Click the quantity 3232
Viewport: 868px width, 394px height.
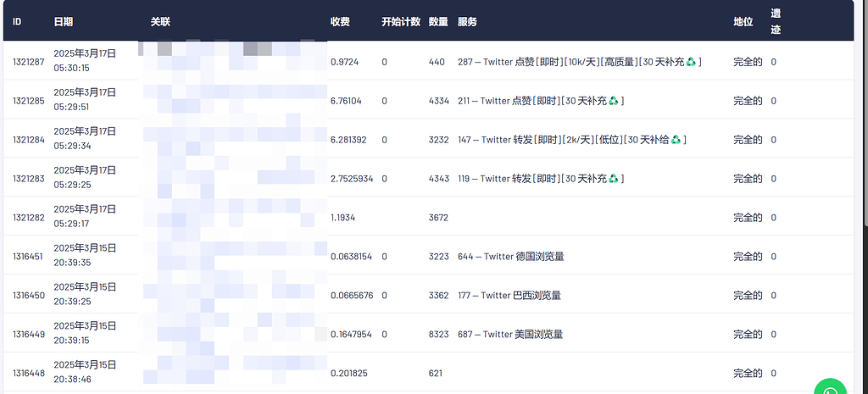pyautogui.click(x=439, y=140)
